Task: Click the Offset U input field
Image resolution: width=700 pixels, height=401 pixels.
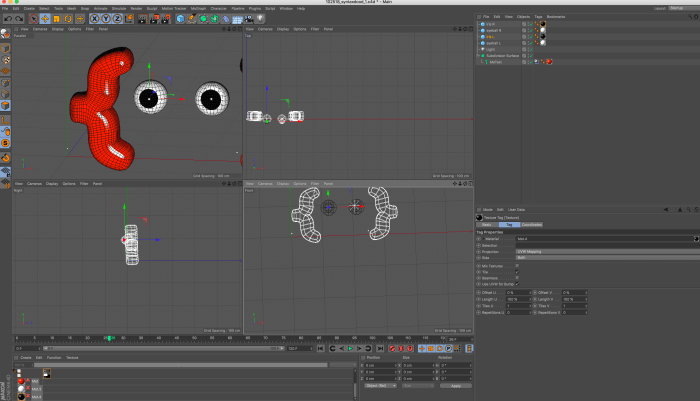Action: click(x=519, y=292)
